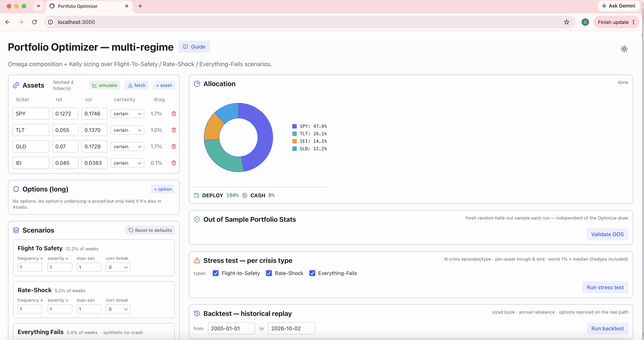Click the IEI orange legend swatch
The image size is (644, 340).
(295, 141)
